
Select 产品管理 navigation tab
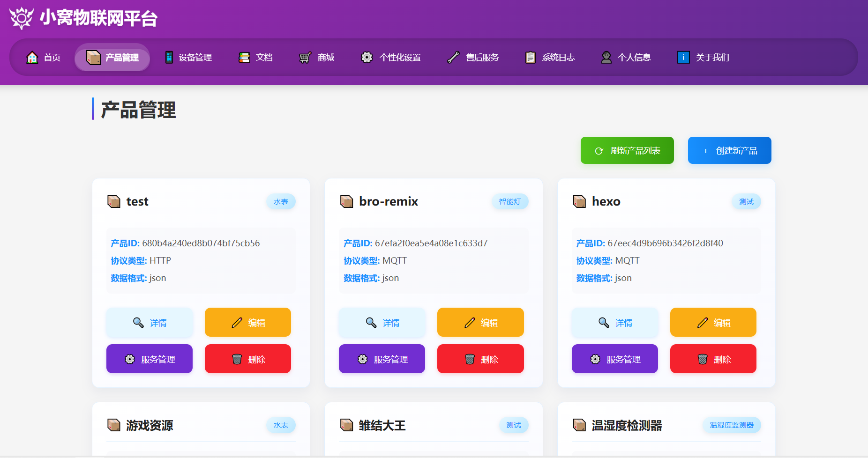[x=112, y=57]
